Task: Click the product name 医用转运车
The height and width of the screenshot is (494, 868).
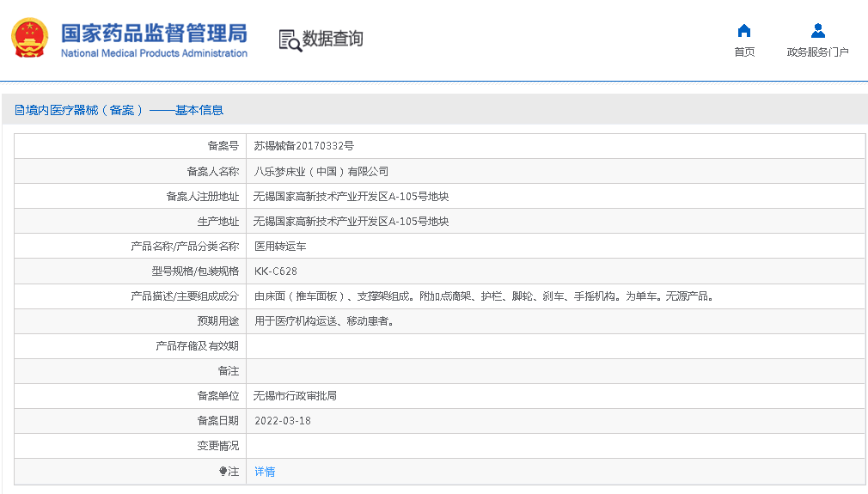Action: [x=280, y=246]
